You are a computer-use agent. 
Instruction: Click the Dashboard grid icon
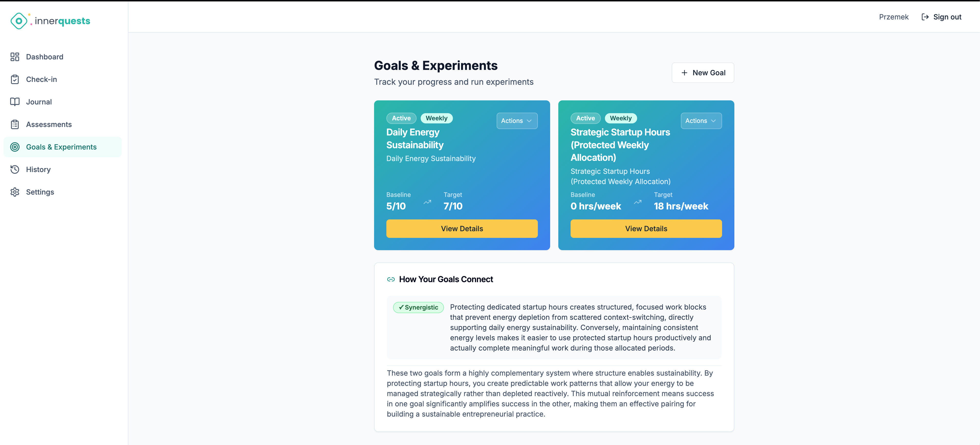tap(15, 57)
